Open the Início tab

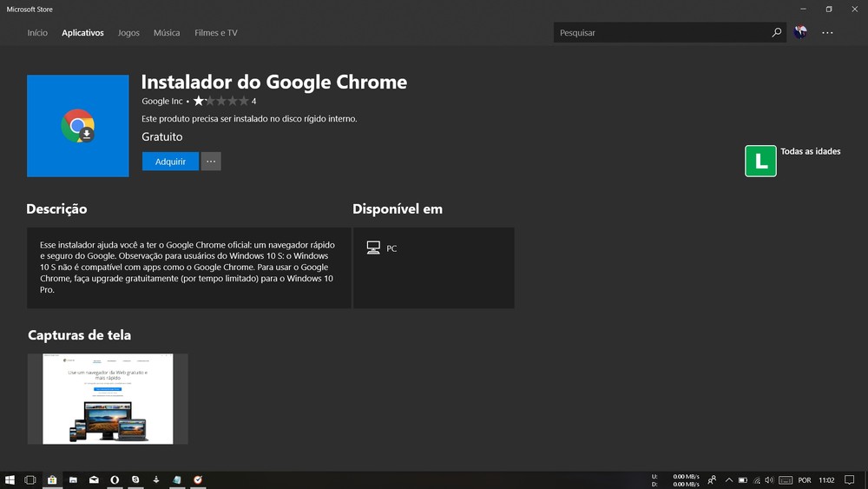tap(37, 33)
